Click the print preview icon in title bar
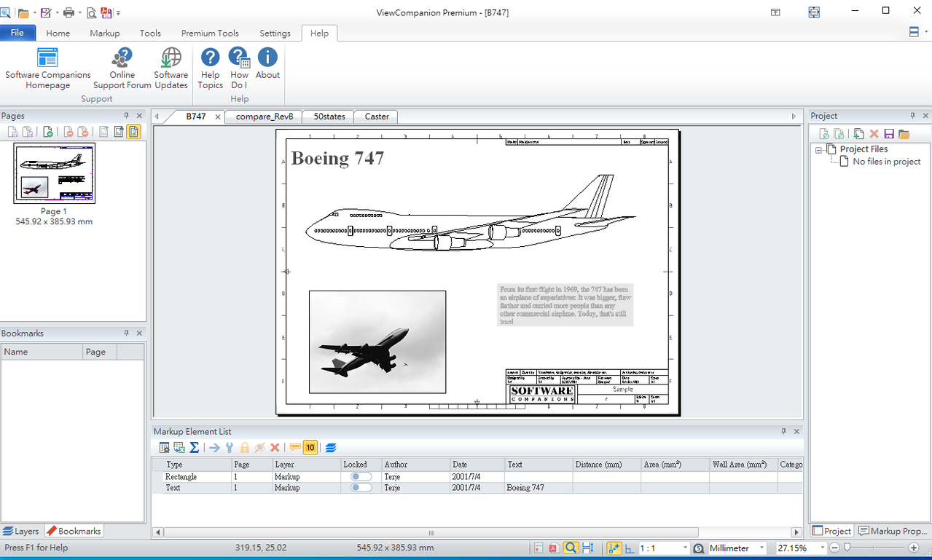Screen dimensions: 932x560 pos(91,12)
